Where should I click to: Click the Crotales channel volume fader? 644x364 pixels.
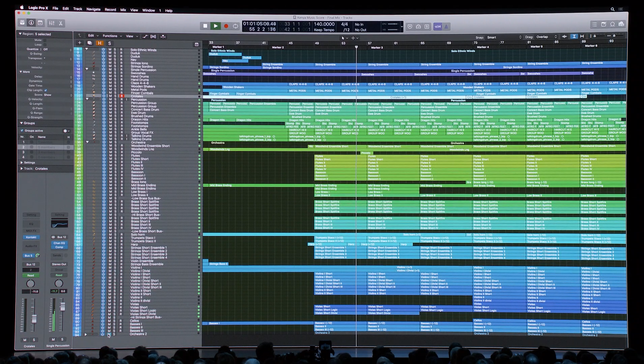pos(34,318)
